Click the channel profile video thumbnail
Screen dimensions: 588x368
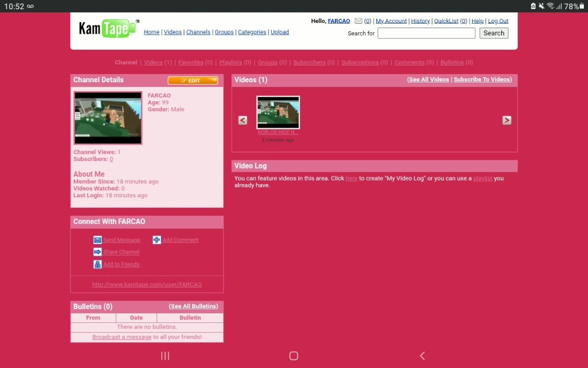pos(108,118)
